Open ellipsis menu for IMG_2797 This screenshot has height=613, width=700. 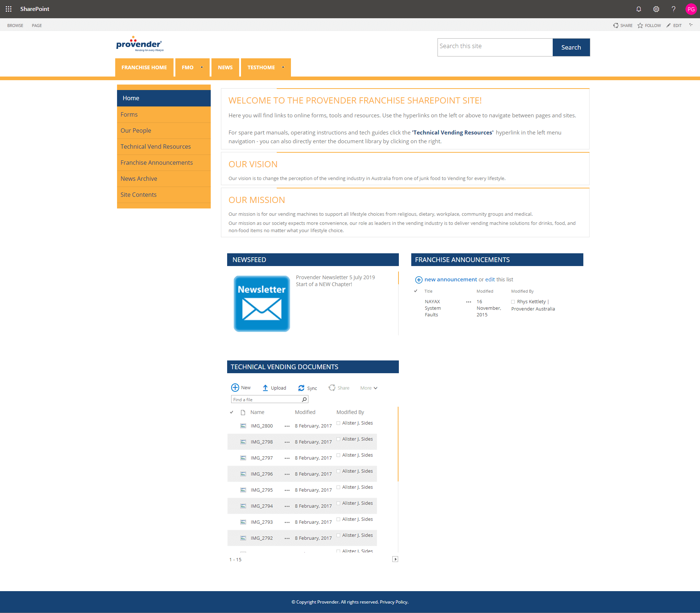[287, 458]
